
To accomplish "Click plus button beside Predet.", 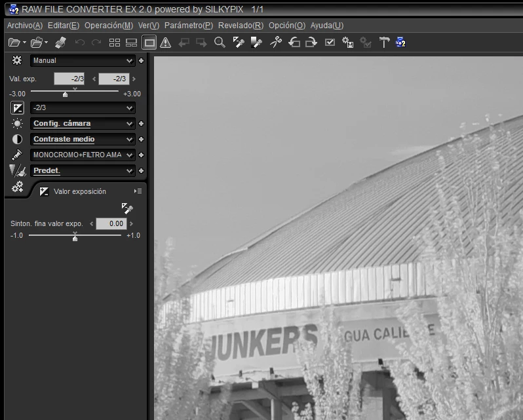I will 141,170.
